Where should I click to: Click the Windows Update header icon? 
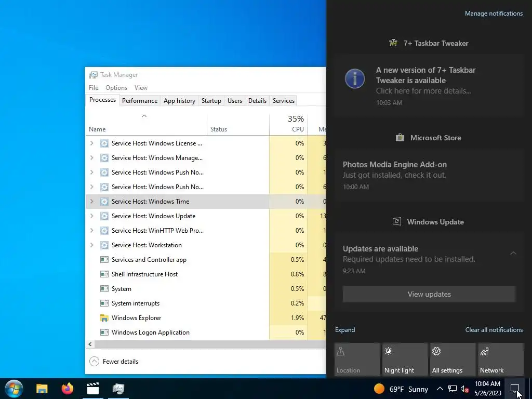[x=396, y=221]
